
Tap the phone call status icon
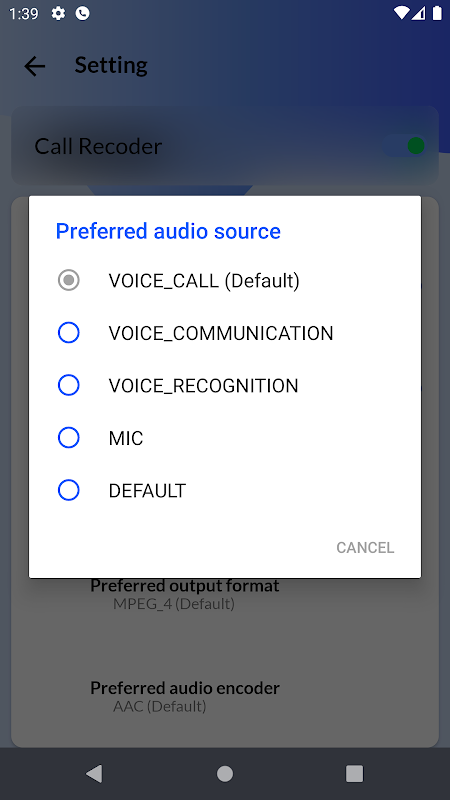pyautogui.click(x=82, y=13)
